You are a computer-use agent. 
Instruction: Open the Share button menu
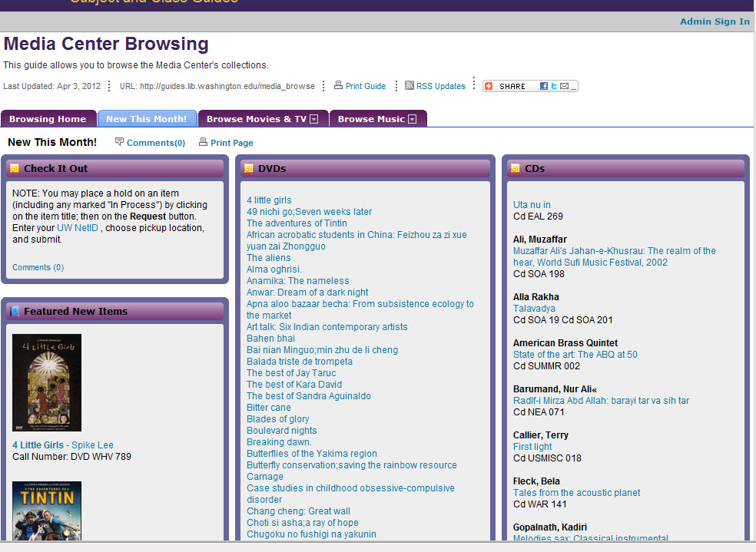pos(507,86)
